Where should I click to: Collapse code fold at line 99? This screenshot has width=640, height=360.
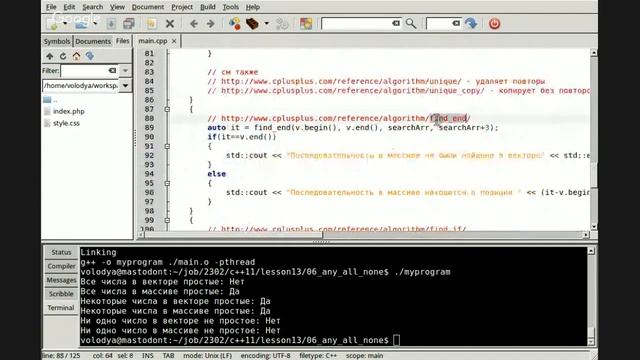(167, 220)
